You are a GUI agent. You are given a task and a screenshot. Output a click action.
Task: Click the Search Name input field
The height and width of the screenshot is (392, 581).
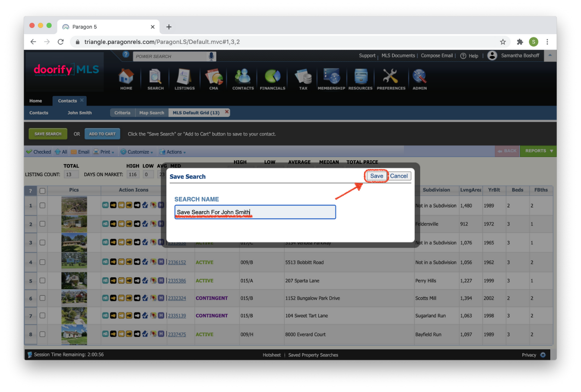(255, 212)
